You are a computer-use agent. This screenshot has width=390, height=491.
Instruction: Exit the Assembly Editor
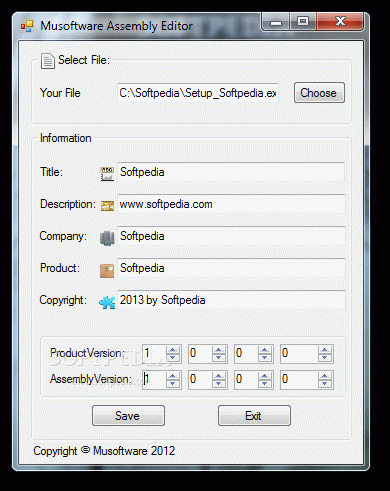pos(254,415)
